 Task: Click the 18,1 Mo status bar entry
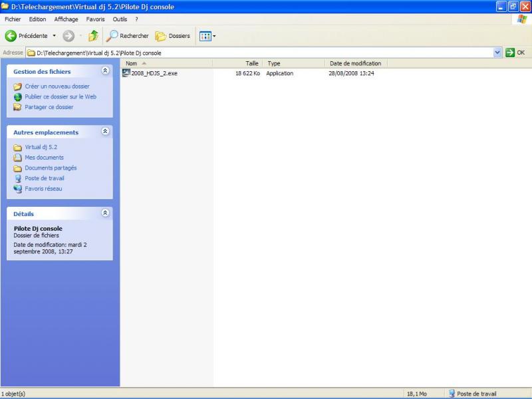pyautogui.click(x=417, y=394)
